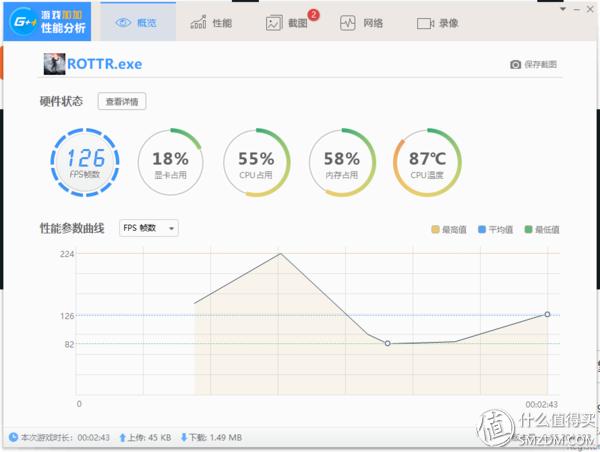Minimize the performance analysis window
The width and height of the screenshot is (600, 452).
pos(577,9)
